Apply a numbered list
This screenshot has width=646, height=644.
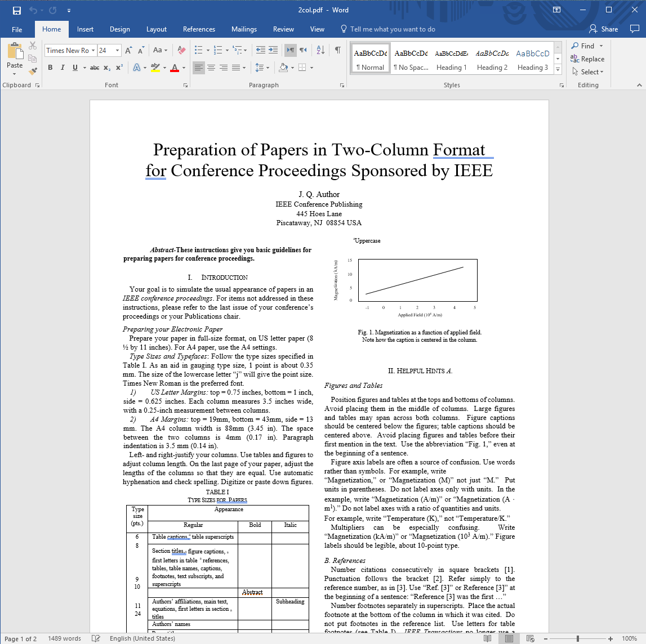(x=218, y=50)
